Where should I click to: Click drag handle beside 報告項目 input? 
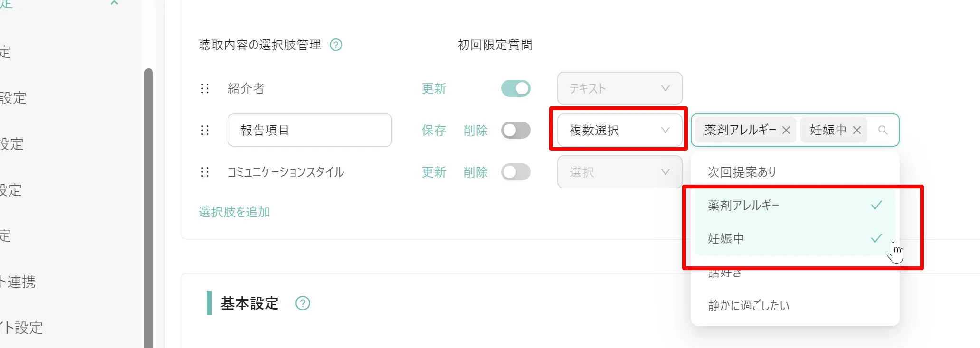205,130
